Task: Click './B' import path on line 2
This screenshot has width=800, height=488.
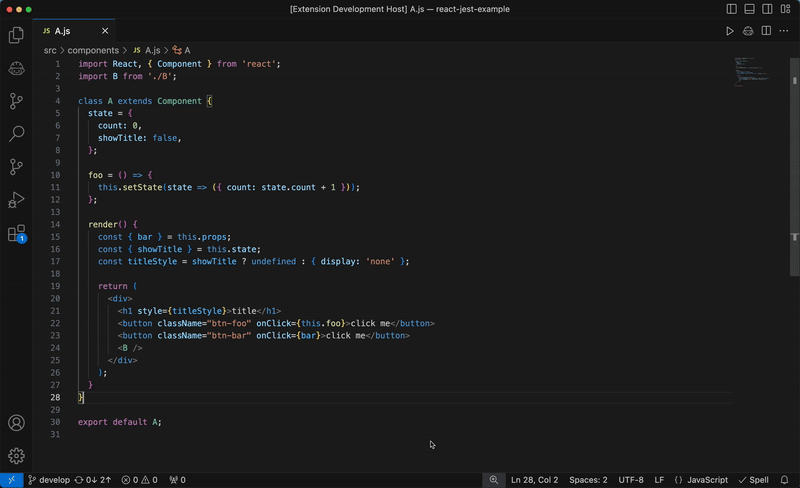Action: tap(160, 76)
